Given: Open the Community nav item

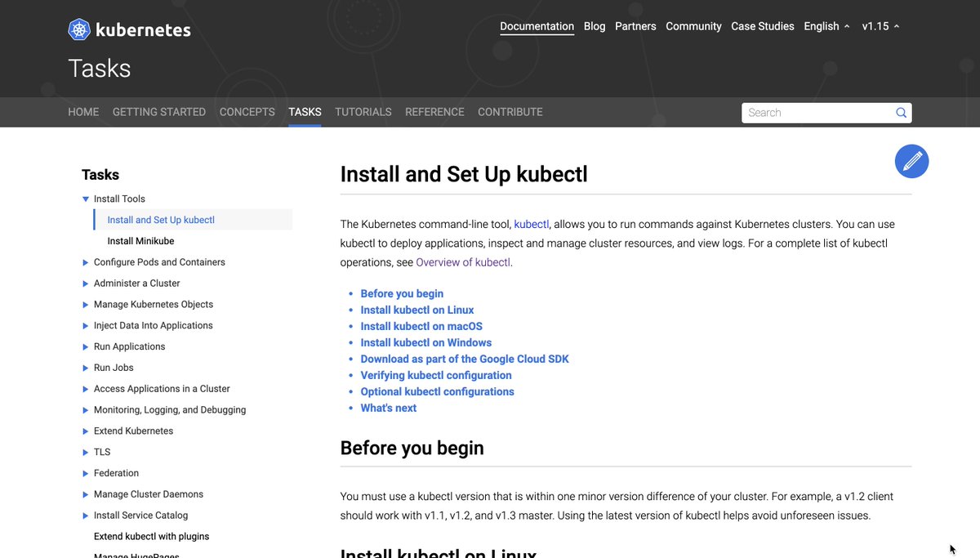Looking at the screenshot, I should tap(693, 26).
